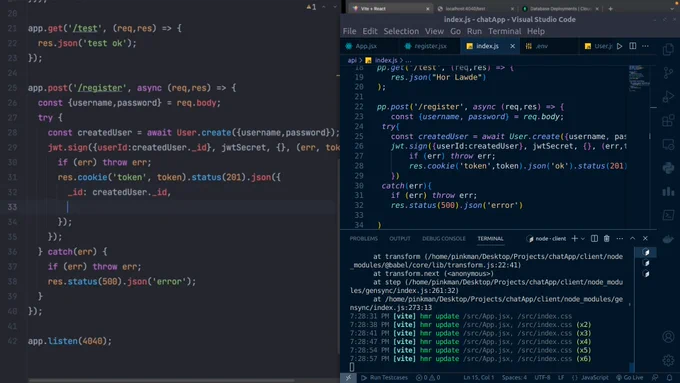The width and height of the screenshot is (680, 383).
Task: Jump to next problem using the up arrow by warning count
Action: pyautogui.click(x=324, y=7)
